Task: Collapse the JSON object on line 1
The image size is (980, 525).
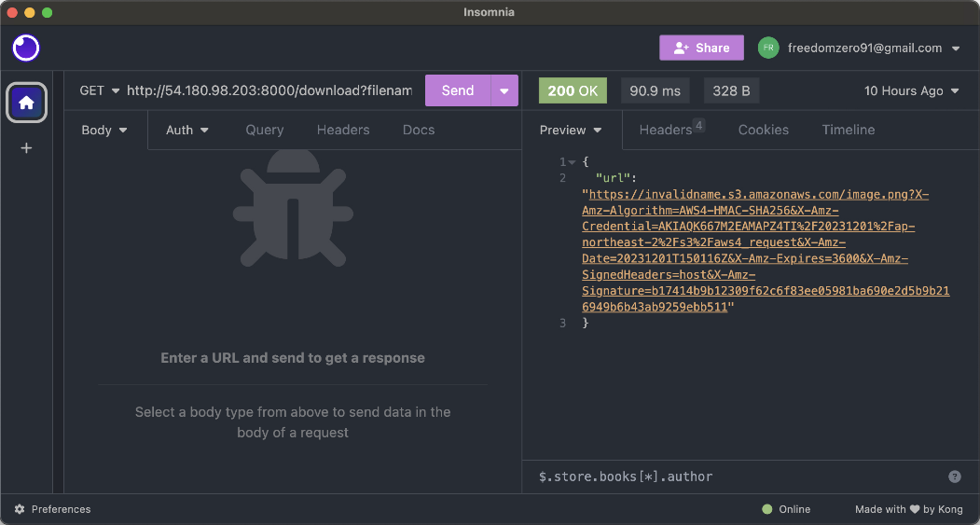Action: point(572,162)
